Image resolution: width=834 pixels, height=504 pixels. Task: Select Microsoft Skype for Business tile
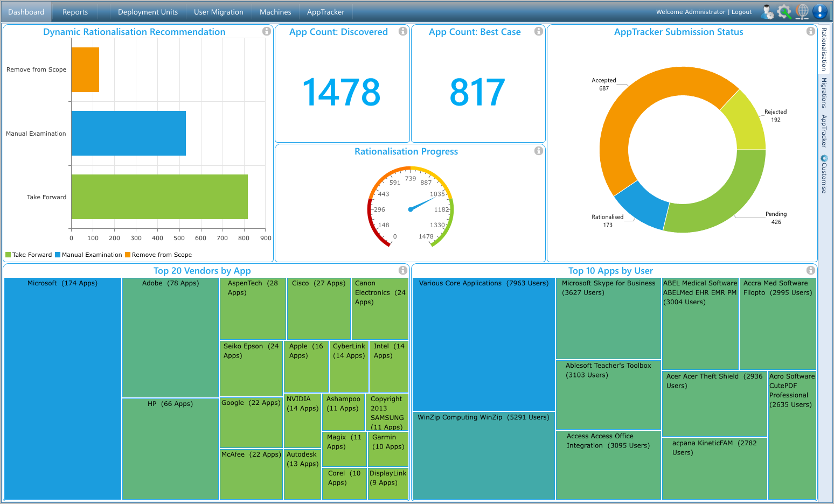(x=608, y=318)
